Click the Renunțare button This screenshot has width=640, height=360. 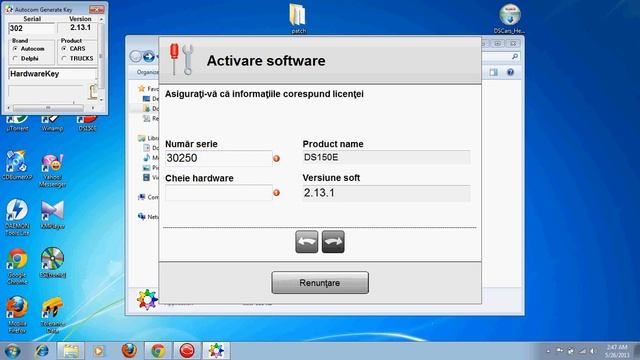(x=320, y=283)
